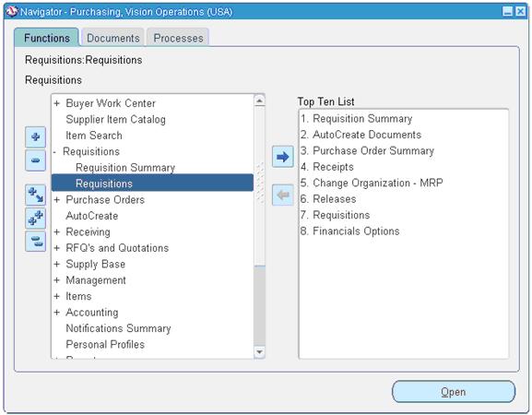The width and height of the screenshot is (532, 415).
Task: Expand the Buyer Work Center node
Action: (x=56, y=103)
